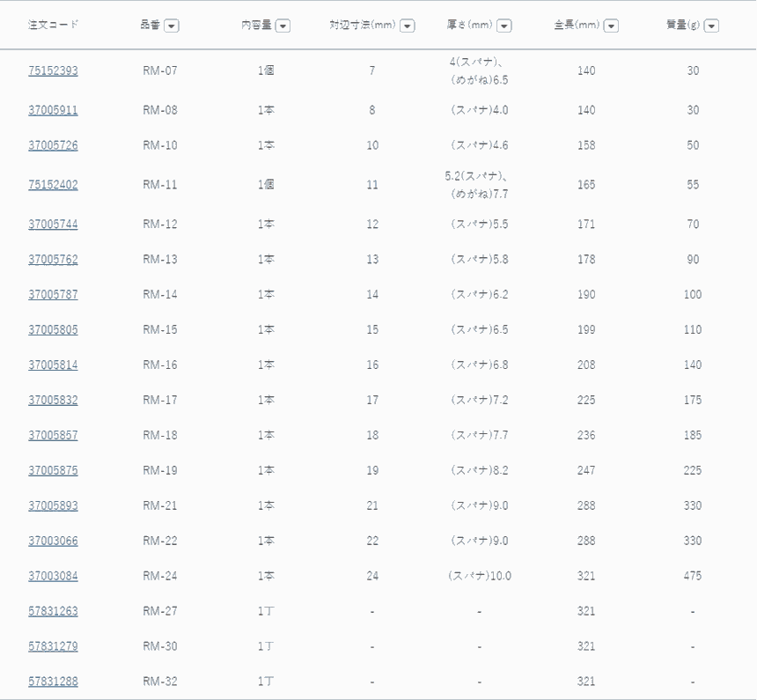Open order code 75152393 link
757x700 pixels.
point(53,70)
